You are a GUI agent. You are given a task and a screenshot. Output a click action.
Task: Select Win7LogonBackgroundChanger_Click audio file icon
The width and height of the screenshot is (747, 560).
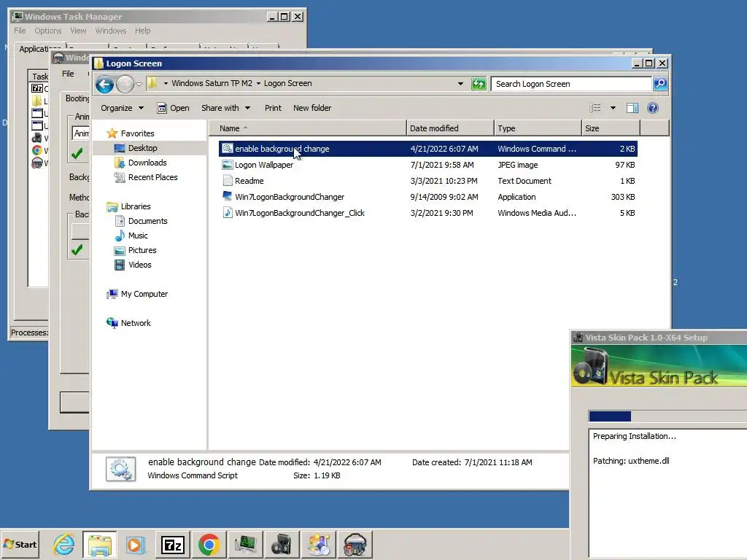[x=228, y=213]
